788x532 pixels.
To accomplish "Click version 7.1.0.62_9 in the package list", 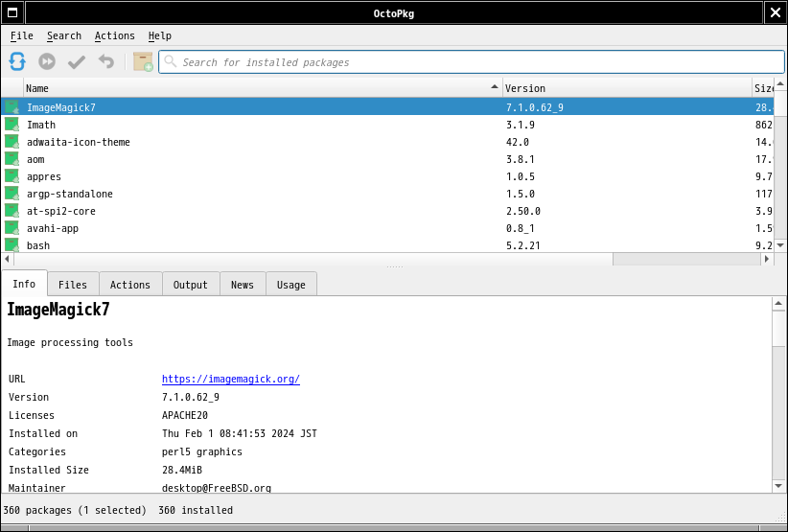I will 535,107.
